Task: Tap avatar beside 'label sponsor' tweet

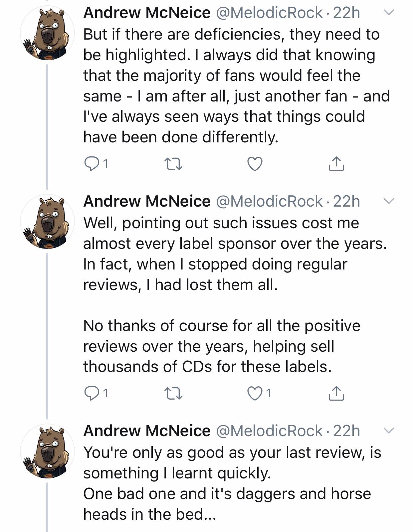Action: point(47,221)
